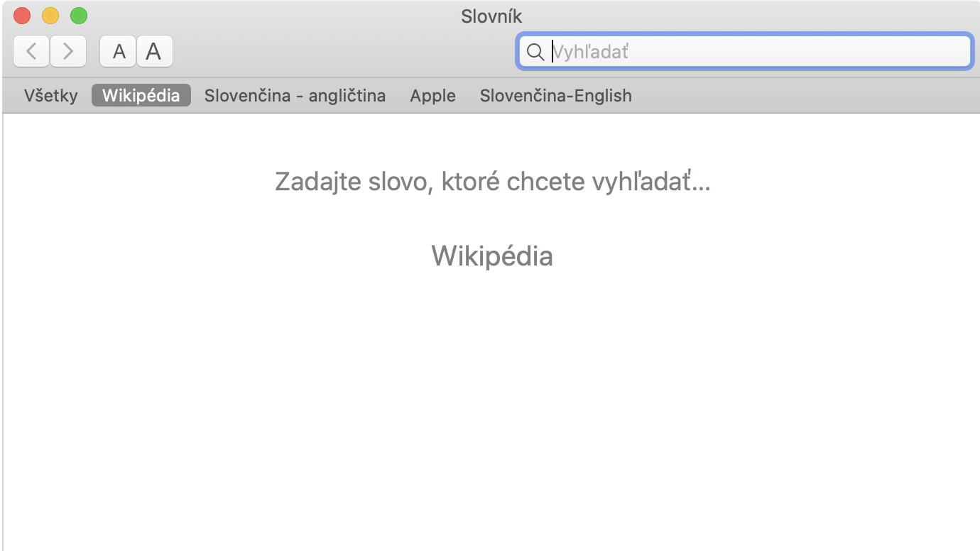Go back with the left chevron button

click(31, 51)
